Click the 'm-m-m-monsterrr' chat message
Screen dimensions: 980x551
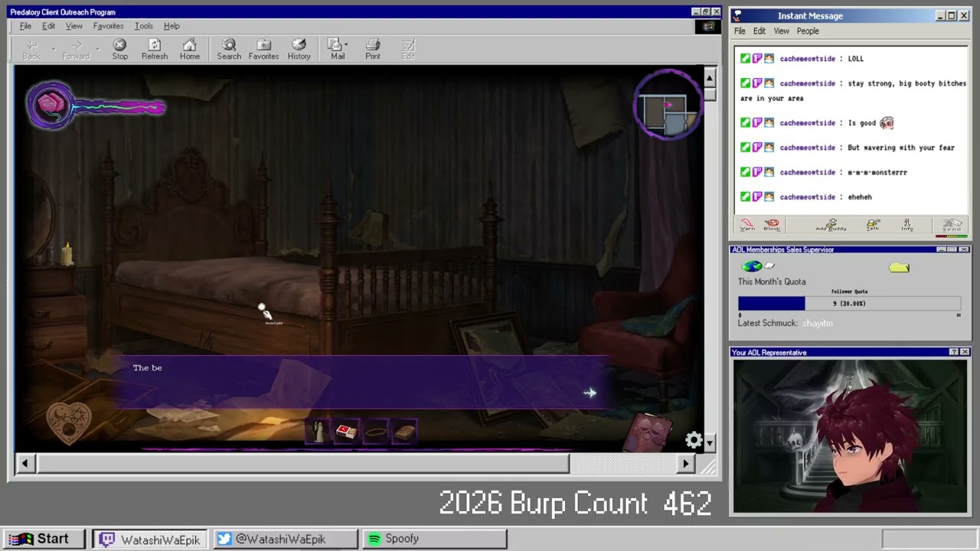click(877, 172)
